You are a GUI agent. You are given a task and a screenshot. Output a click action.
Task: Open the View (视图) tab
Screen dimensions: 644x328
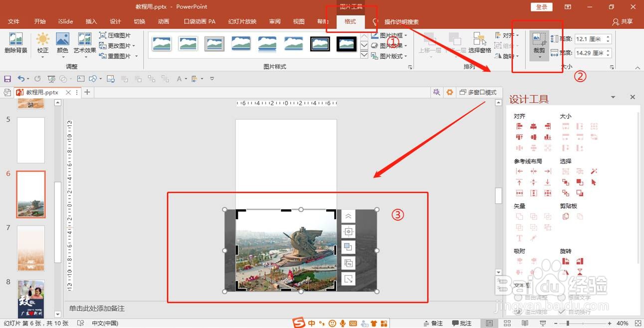[x=299, y=21]
